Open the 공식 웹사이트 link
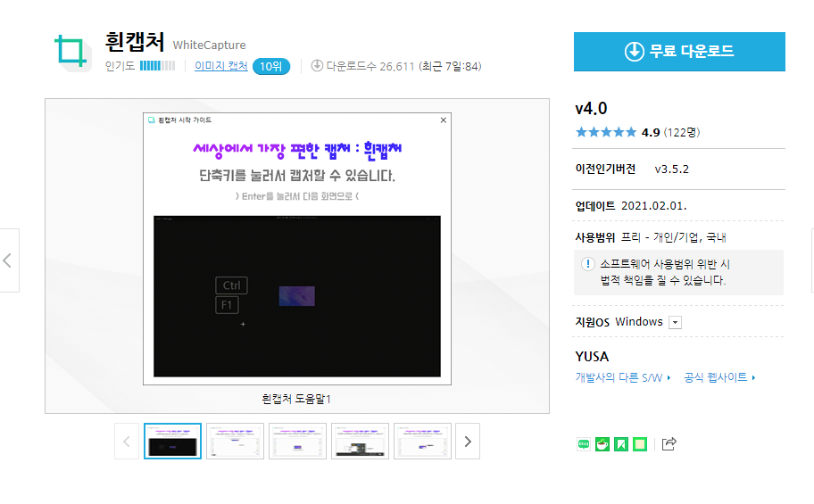This screenshot has height=504, width=814. [x=719, y=377]
